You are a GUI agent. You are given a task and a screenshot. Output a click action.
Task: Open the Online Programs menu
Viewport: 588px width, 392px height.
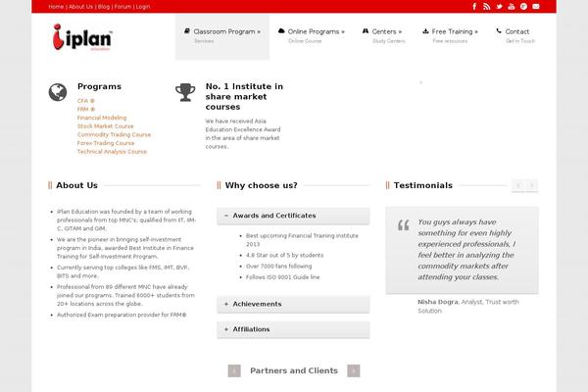(x=312, y=35)
